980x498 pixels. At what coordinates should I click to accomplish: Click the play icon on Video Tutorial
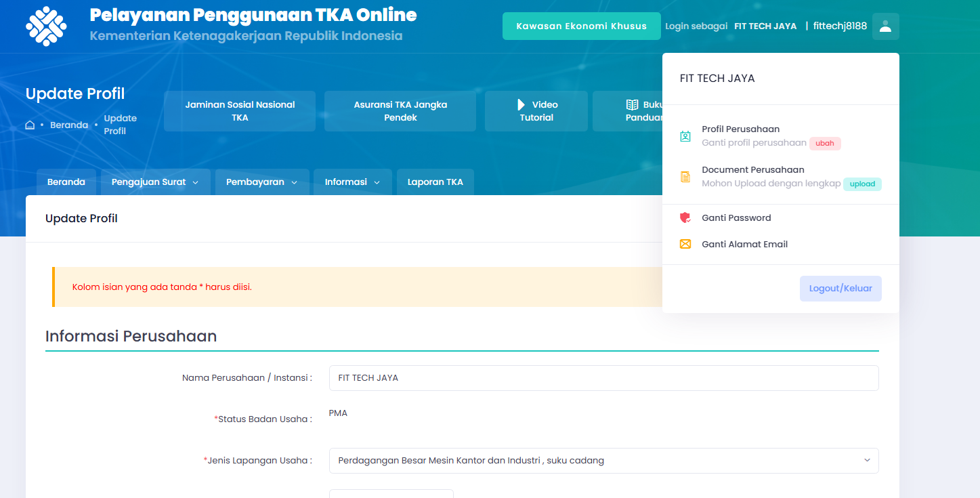[521, 104]
